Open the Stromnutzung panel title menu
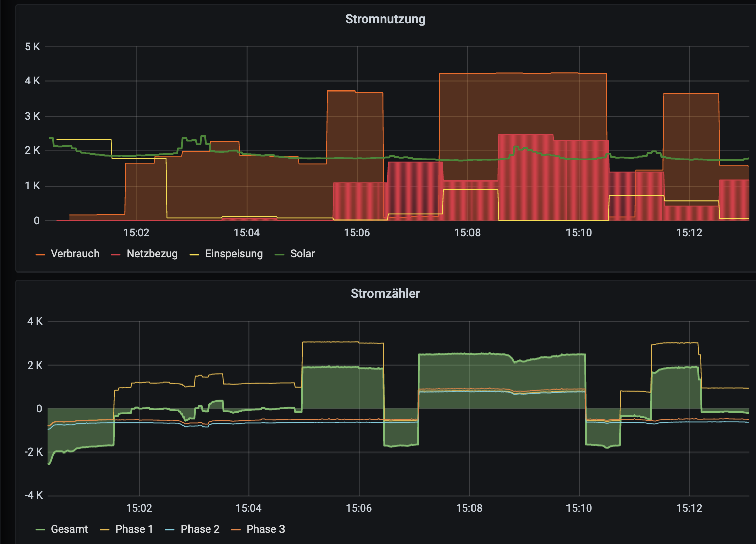 coord(385,19)
